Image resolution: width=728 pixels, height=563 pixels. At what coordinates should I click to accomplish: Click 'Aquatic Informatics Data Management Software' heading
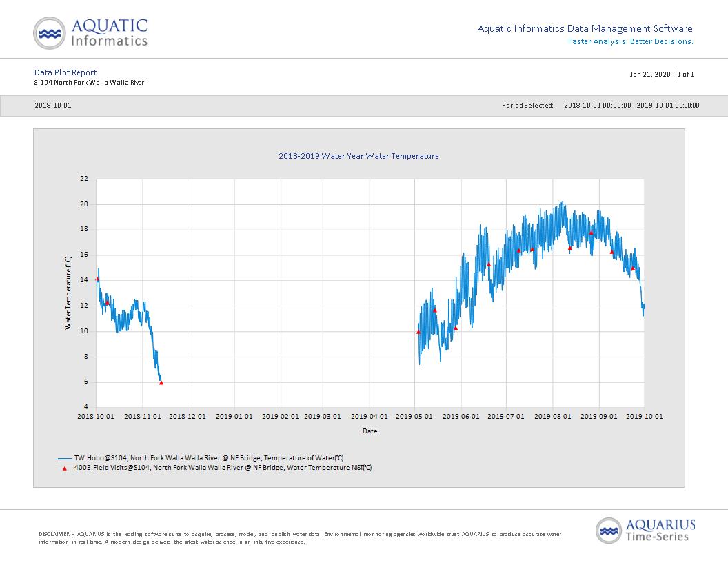585,28
